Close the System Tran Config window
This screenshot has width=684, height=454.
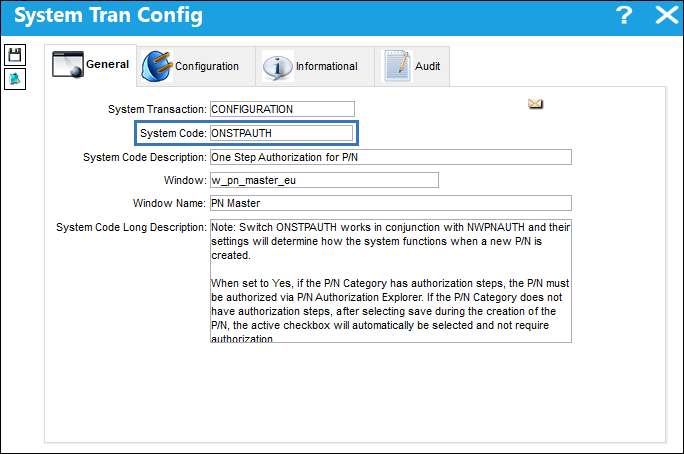[667, 15]
